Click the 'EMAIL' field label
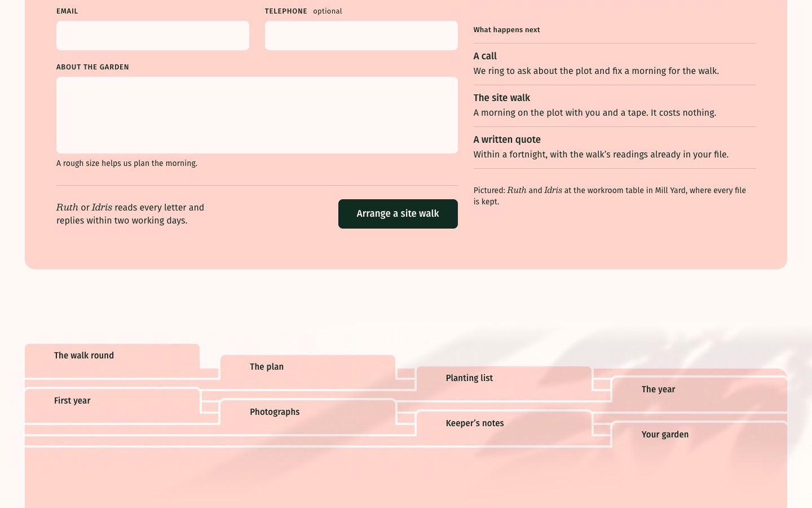 tap(67, 11)
